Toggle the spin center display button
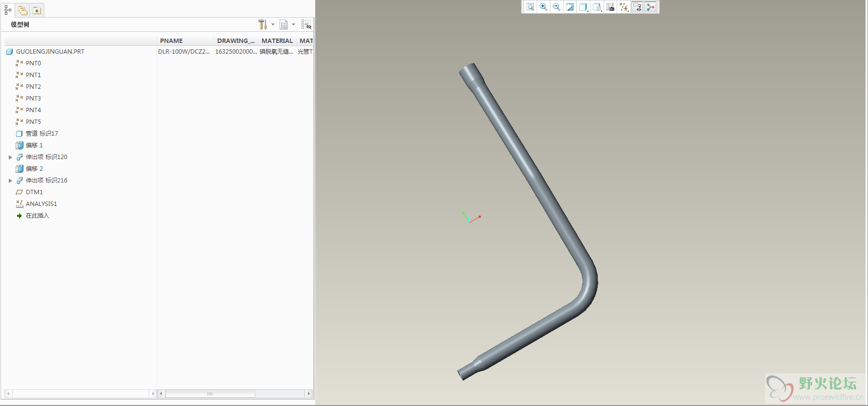The height and width of the screenshot is (406, 868). (x=650, y=7)
